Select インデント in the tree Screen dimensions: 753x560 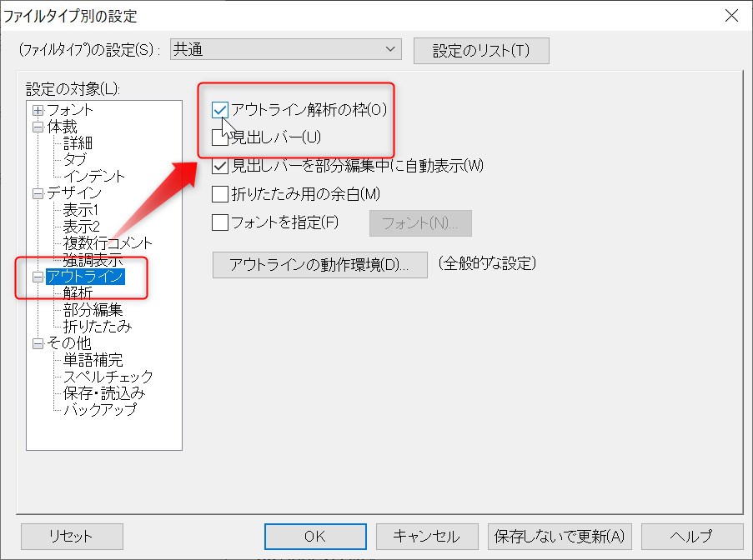(x=94, y=177)
